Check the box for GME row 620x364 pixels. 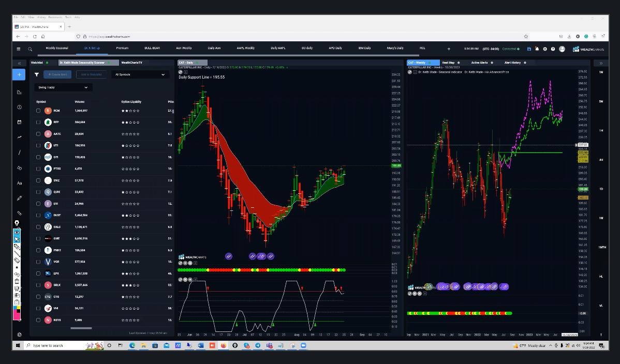click(x=38, y=238)
